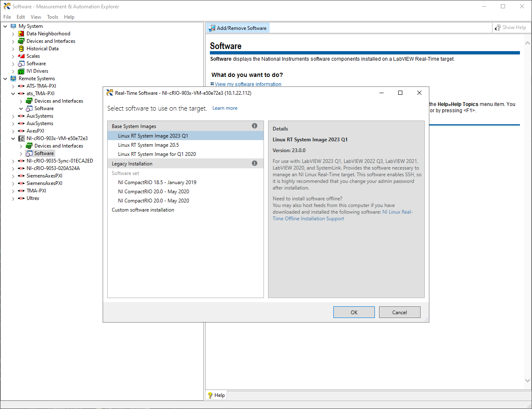Image resolution: width=532 pixels, height=409 pixels.
Task: Collapse Software under ats_TMA-PXI
Action: coord(21,108)
